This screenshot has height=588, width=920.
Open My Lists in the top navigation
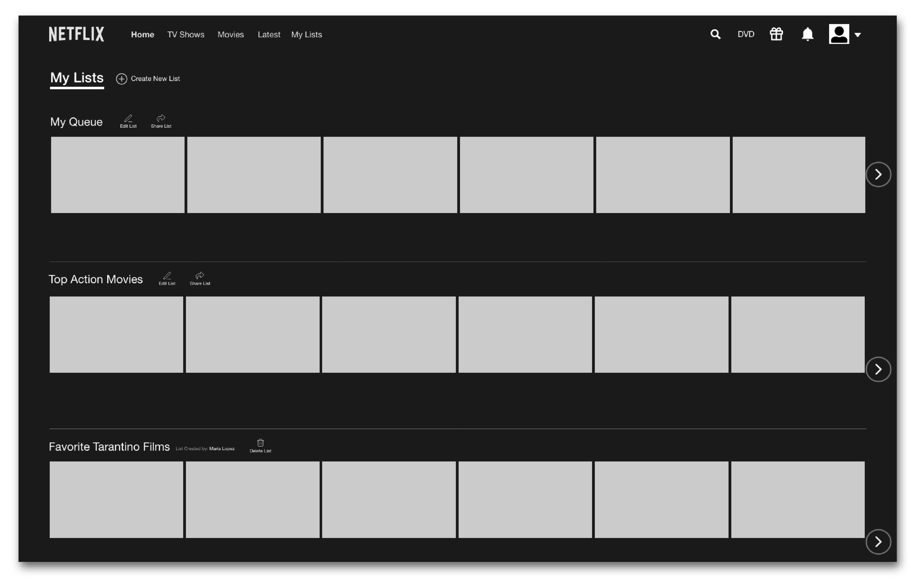tap(307, 34)
